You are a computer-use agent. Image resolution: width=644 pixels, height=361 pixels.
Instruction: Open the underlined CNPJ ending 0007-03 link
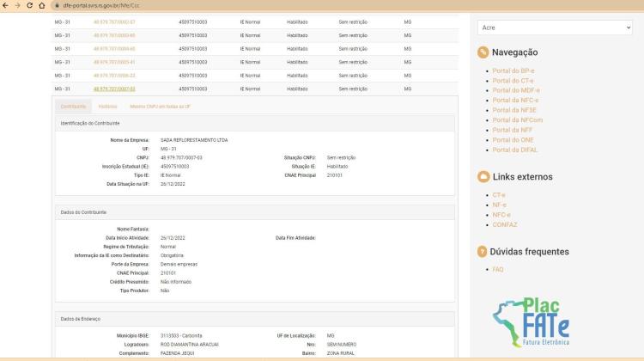[x=114, y=89]
